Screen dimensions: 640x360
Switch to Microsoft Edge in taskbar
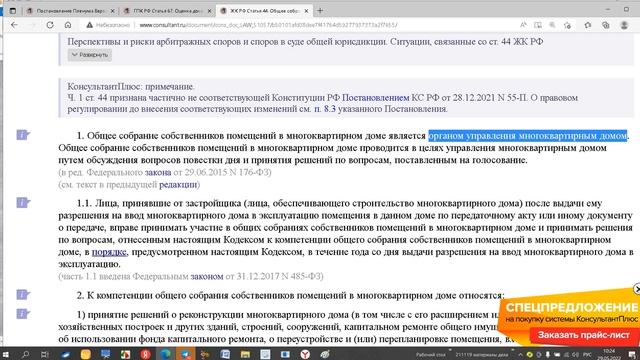coord(165,354)
